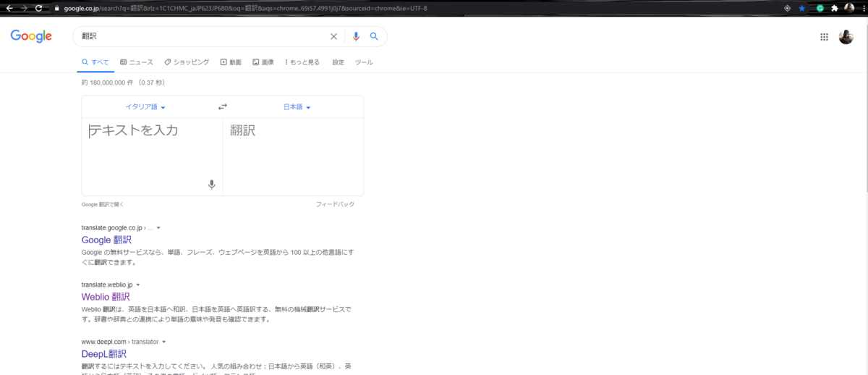Open the 日本語 target language dropdown
The height and width of the screenshot is (375, 868).
(x=297, y=107)
